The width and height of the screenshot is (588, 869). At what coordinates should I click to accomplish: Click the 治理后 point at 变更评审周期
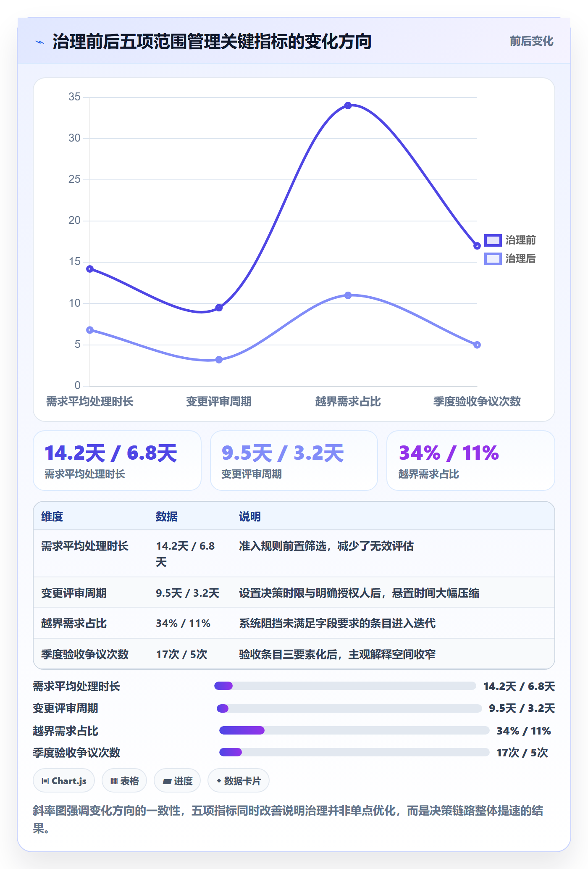tap(219, 360)
